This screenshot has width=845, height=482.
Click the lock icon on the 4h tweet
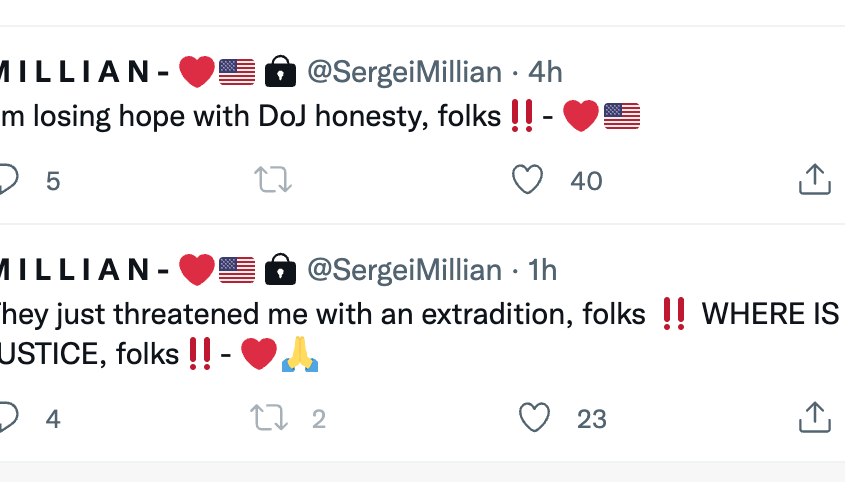281,72
